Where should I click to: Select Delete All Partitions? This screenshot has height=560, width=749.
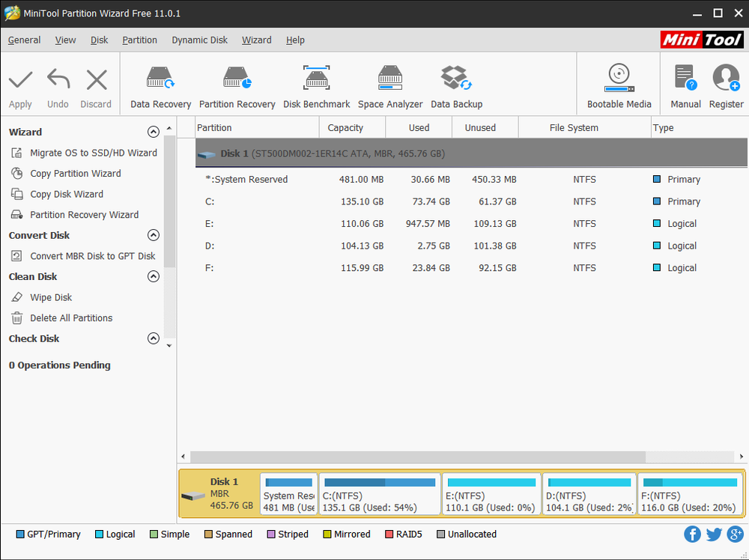coord(71,318)
